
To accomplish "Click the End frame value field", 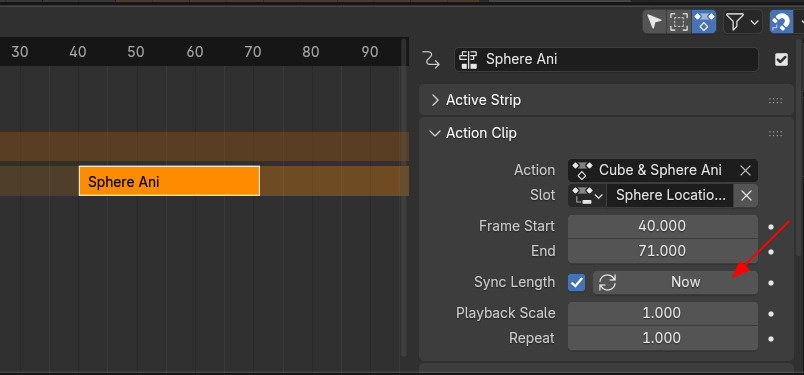I will [x=662, y=251].
